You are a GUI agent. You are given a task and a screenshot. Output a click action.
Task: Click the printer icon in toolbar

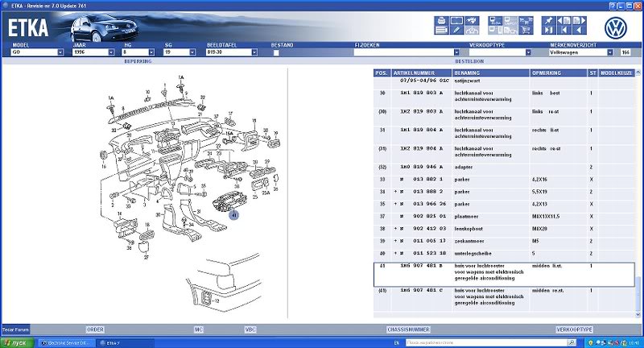pyautogui.click(x=442, y=20)
